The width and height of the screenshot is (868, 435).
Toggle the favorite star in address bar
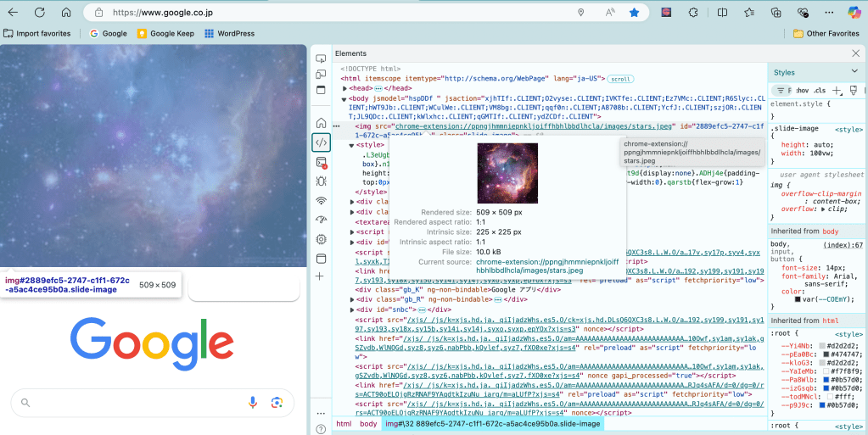click(634, 13)
